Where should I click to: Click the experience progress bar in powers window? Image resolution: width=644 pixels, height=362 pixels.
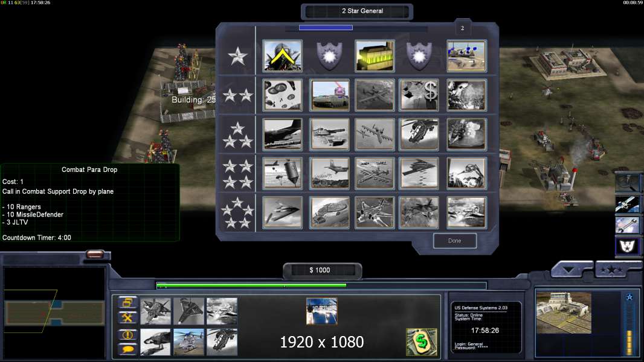[357, 28]
